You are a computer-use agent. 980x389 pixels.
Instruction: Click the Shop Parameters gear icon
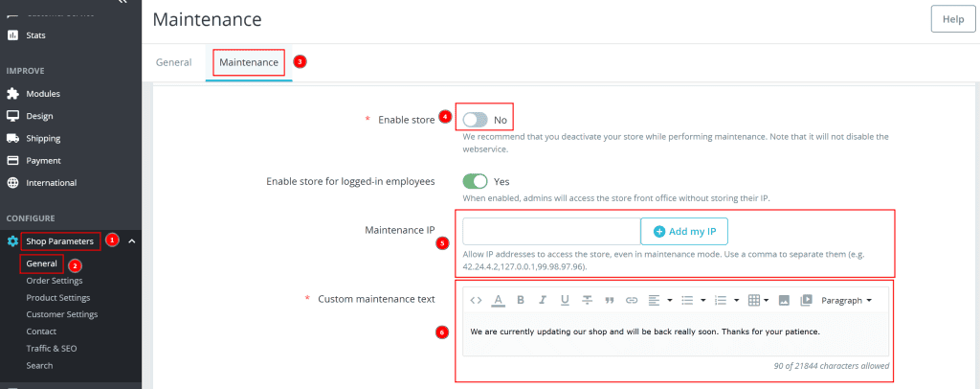point(12,240)
